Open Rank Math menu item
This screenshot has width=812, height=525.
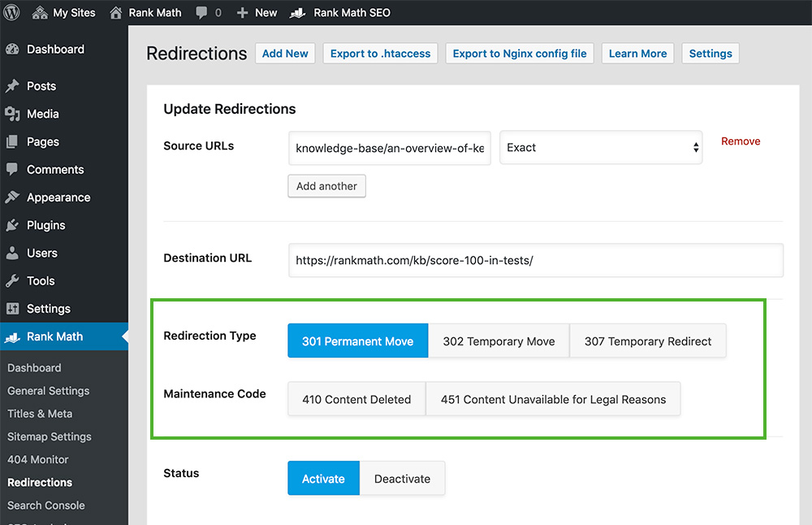pos(55,336)
